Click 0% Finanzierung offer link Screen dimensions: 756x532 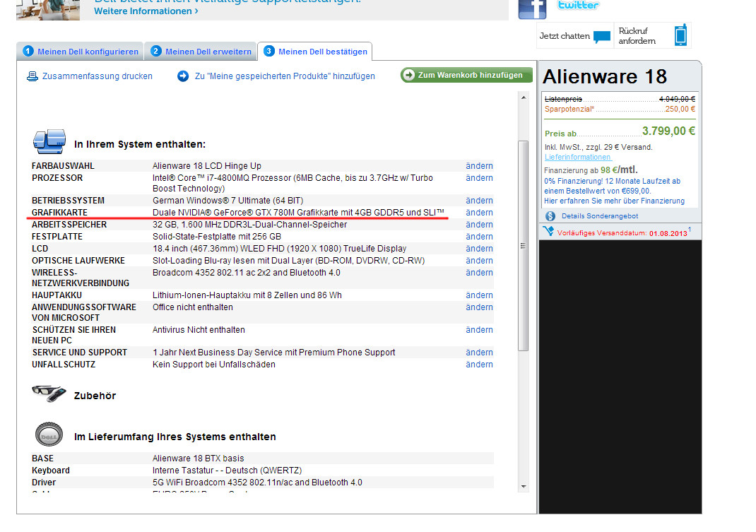612,187
